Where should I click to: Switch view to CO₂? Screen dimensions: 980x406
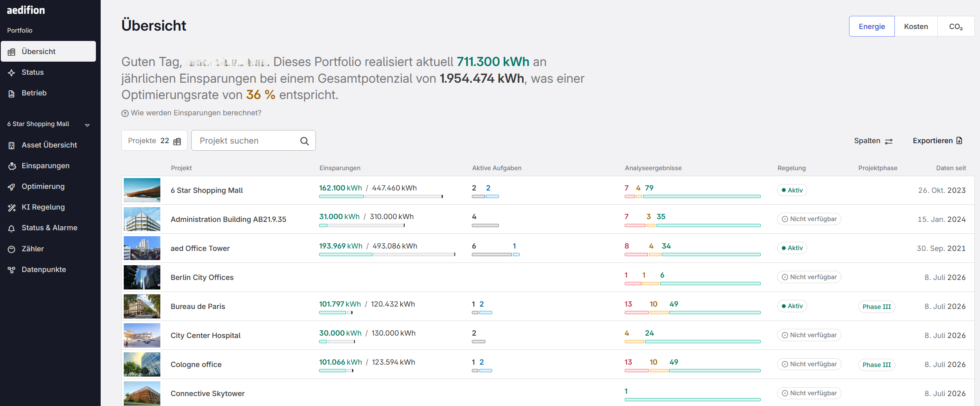(956, 27)
